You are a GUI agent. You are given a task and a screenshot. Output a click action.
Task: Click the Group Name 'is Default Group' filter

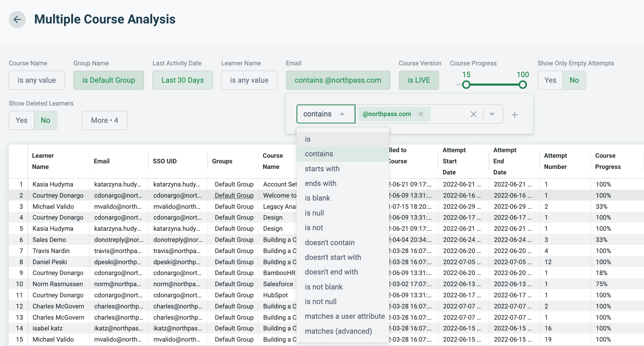(109, 80)
